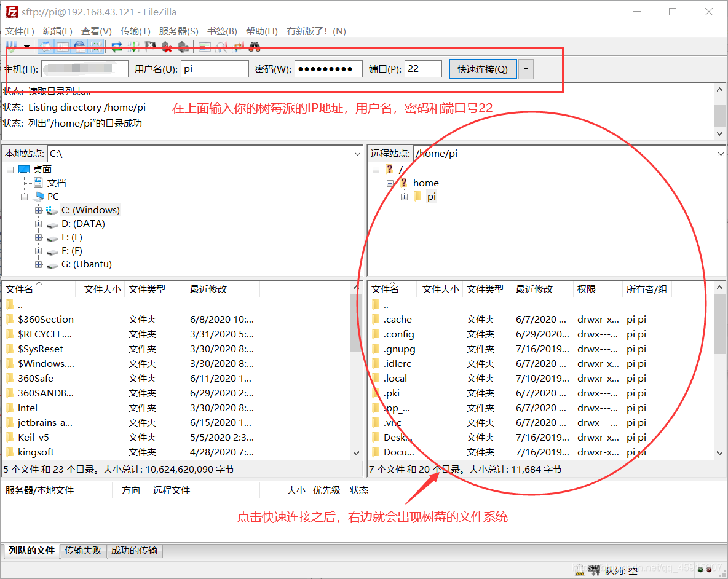
Task: Open the 书签(B) menu
Action: (x=222, y=31)
